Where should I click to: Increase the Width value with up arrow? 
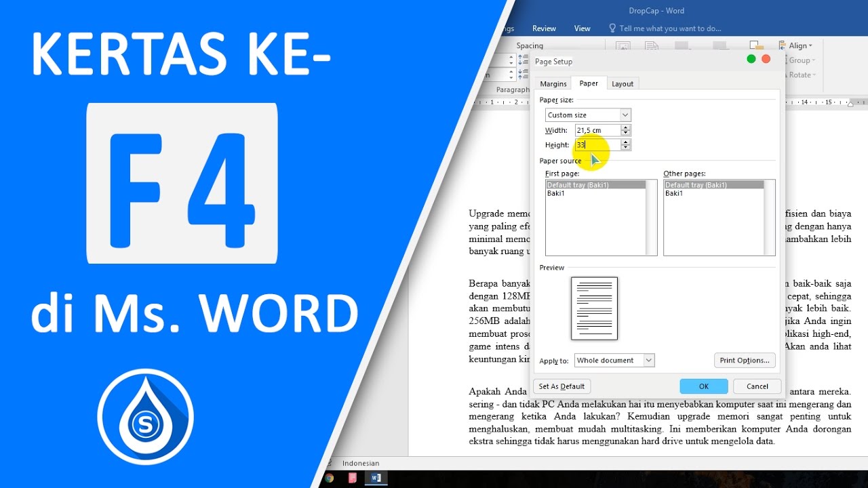click(x=626, y=127)
